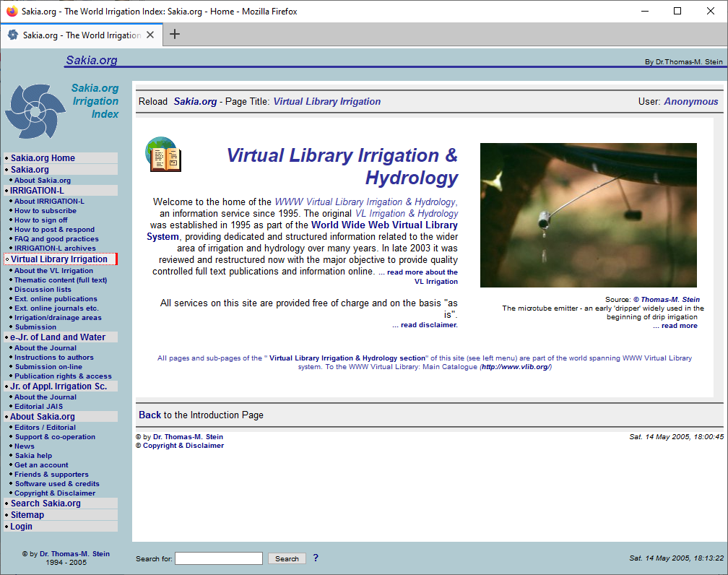Open 'Submission on-line' link

click(49, 366)
